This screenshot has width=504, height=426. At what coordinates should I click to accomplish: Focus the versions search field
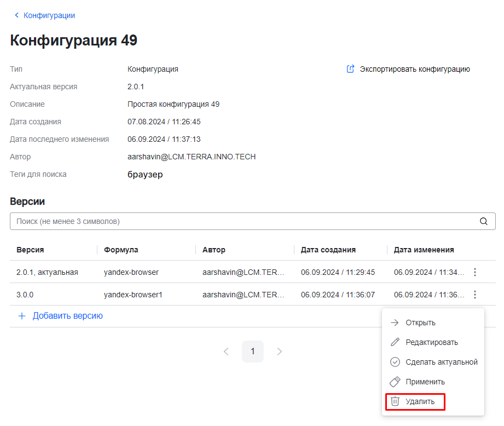coord(241,221)
